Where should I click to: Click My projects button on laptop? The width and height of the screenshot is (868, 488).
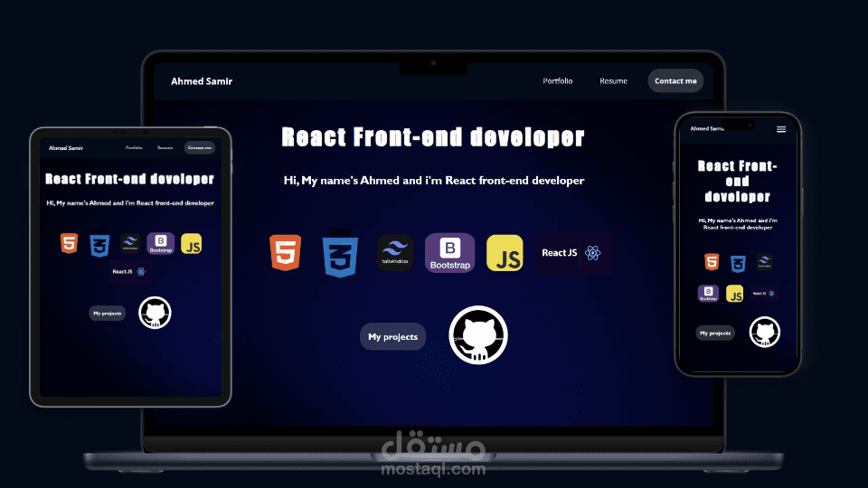[x=393, y=336]
